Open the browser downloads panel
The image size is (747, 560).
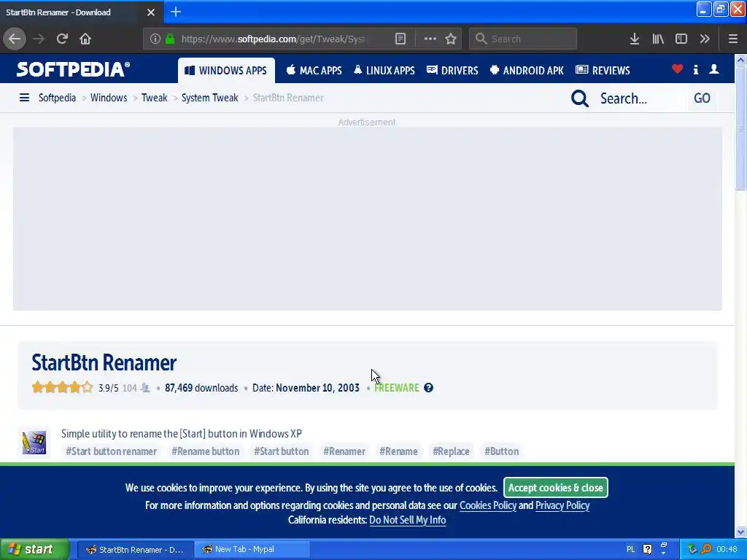634,39
